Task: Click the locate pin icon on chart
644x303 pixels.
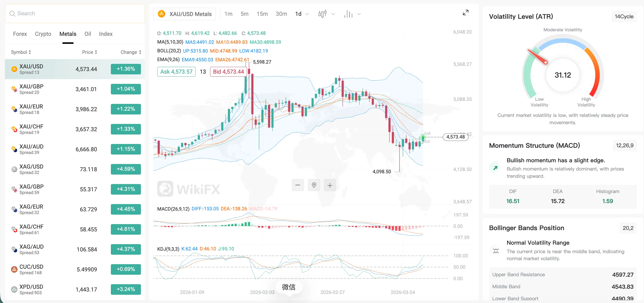Action: (x=314, y=185)
